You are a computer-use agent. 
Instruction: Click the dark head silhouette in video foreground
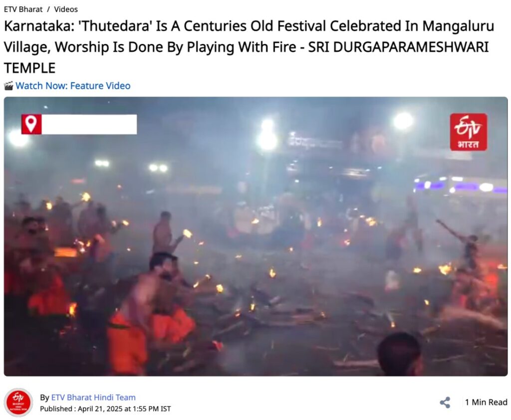(x=400, y=355)
